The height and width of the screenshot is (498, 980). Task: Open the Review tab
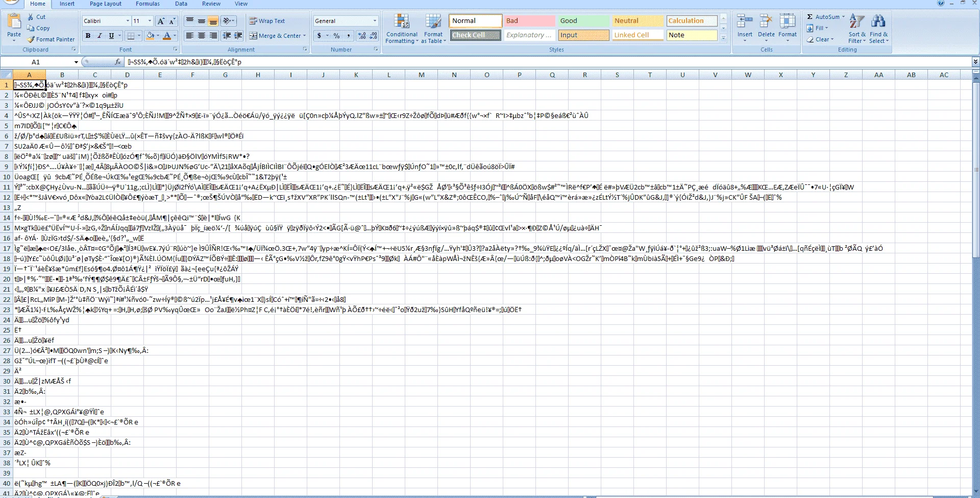coord(211,4)
